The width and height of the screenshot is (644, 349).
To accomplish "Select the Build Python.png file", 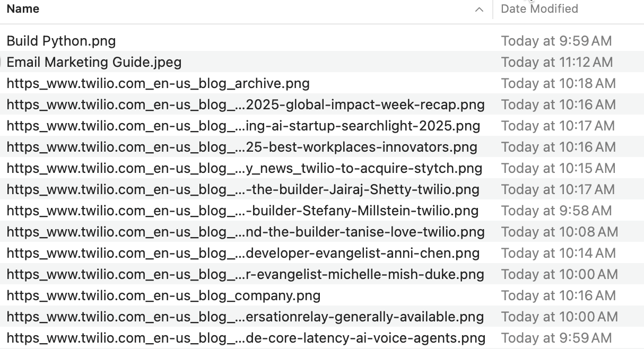I will click(x=61, y=41).
